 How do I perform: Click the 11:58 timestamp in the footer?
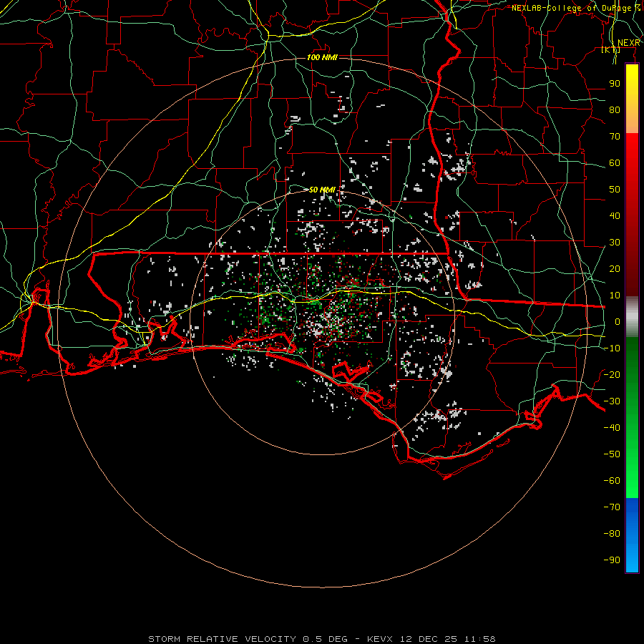click(x=480, y=639)
